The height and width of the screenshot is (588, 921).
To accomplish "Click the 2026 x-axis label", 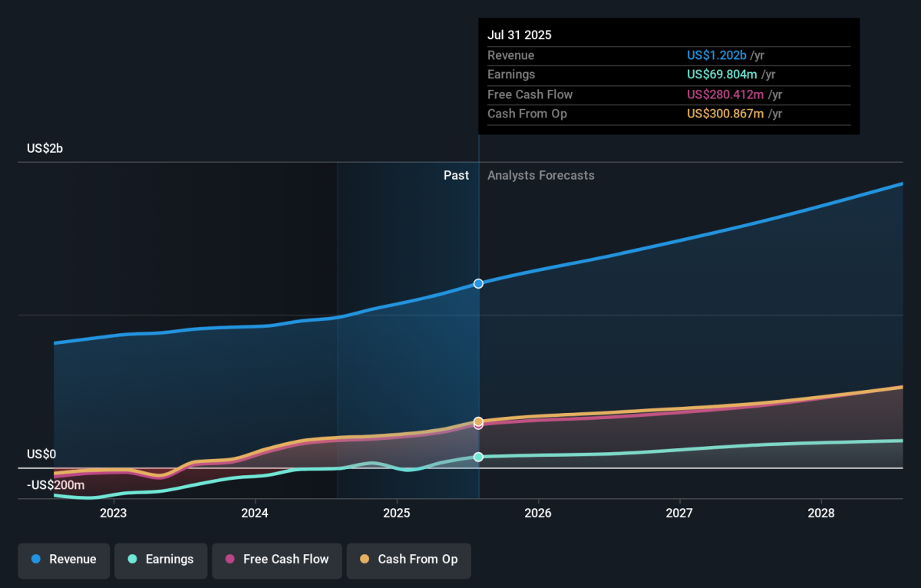I will (538, 512).
